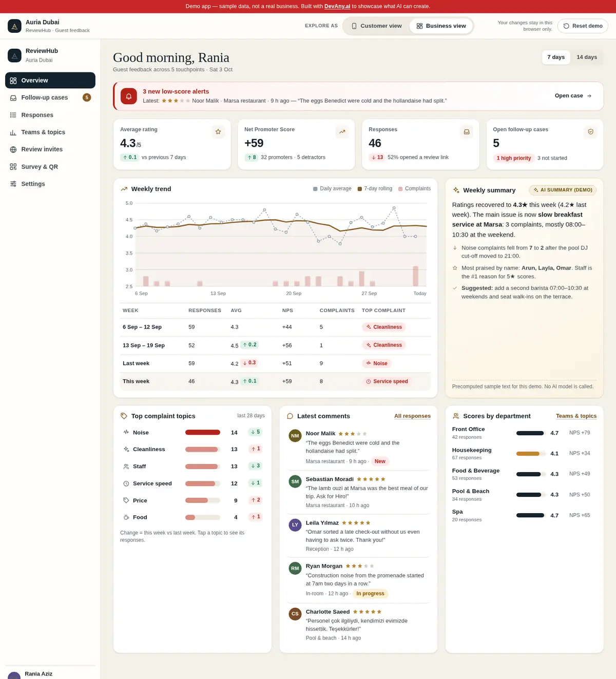Switch to Customer view
The image size is (616, 679).
[376, 26]
